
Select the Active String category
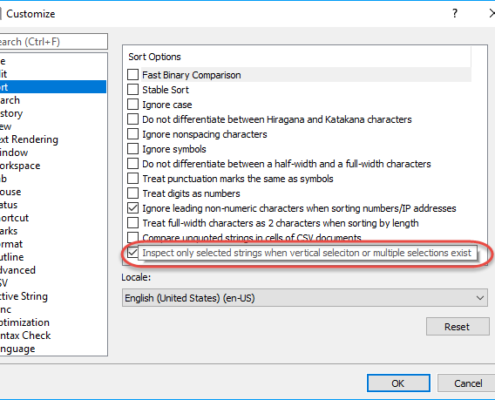coord(24,296)
